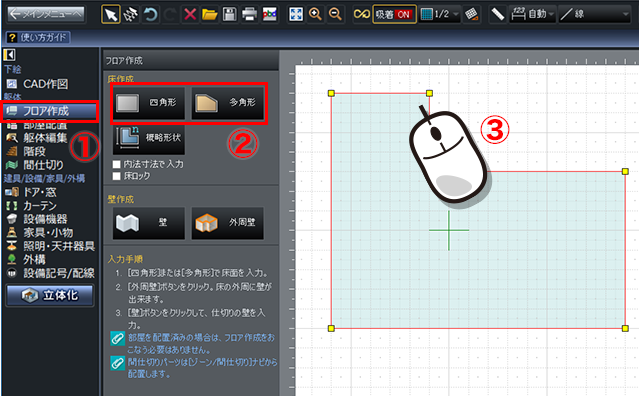Click the bottom-right yellow floor handle
The height and width of the screenshot is (396, 640).
click(x=625, y=328)
